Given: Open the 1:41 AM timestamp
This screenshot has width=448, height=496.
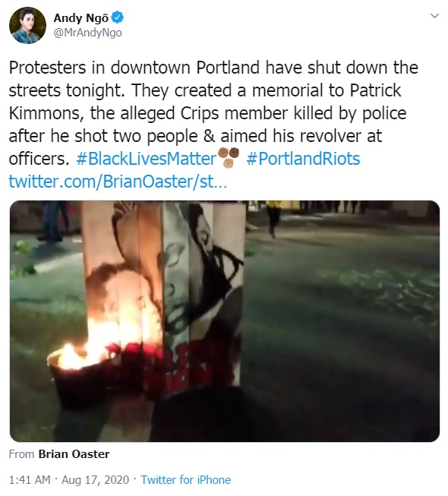Looking at the screenshot, I should pyautogui.click(x=30, y=480).
